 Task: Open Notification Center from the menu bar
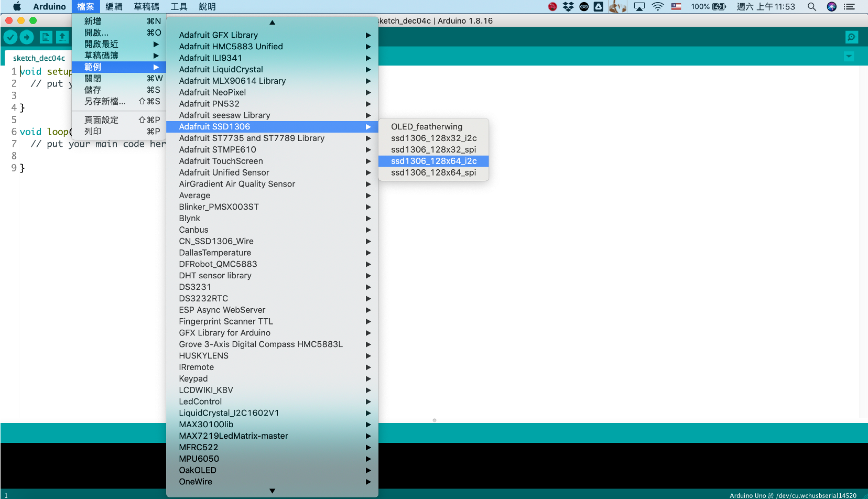pyautogui.click(x=850, y=7)
